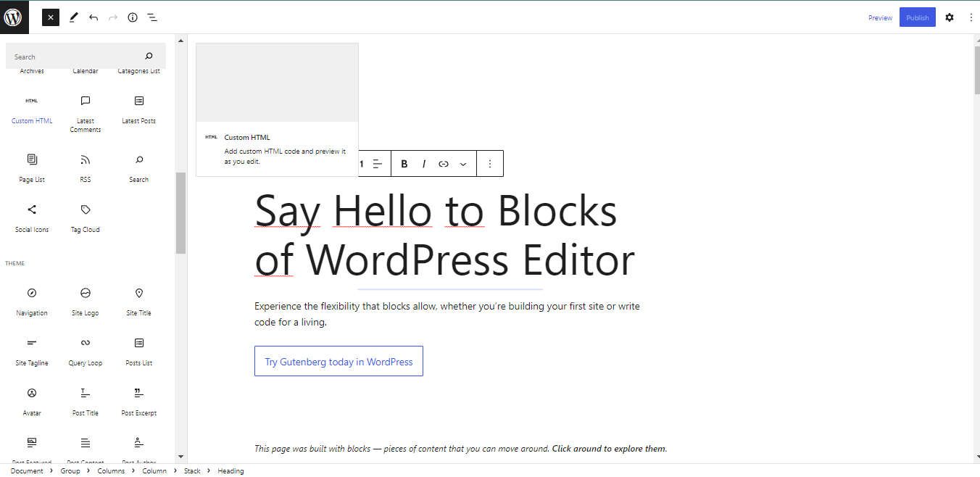Screen dimensions: 980x477
Task: Select the Custom HTML block
Action: click(32, 110)
